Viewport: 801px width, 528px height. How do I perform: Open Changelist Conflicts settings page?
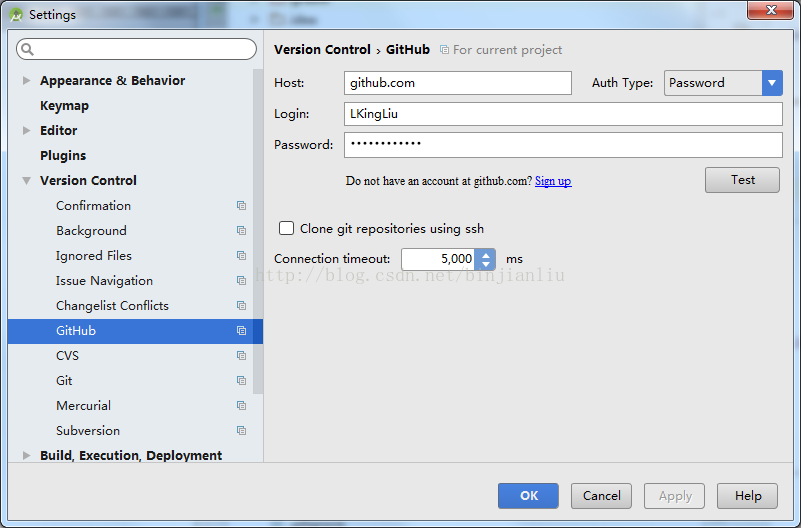point(112,305)
